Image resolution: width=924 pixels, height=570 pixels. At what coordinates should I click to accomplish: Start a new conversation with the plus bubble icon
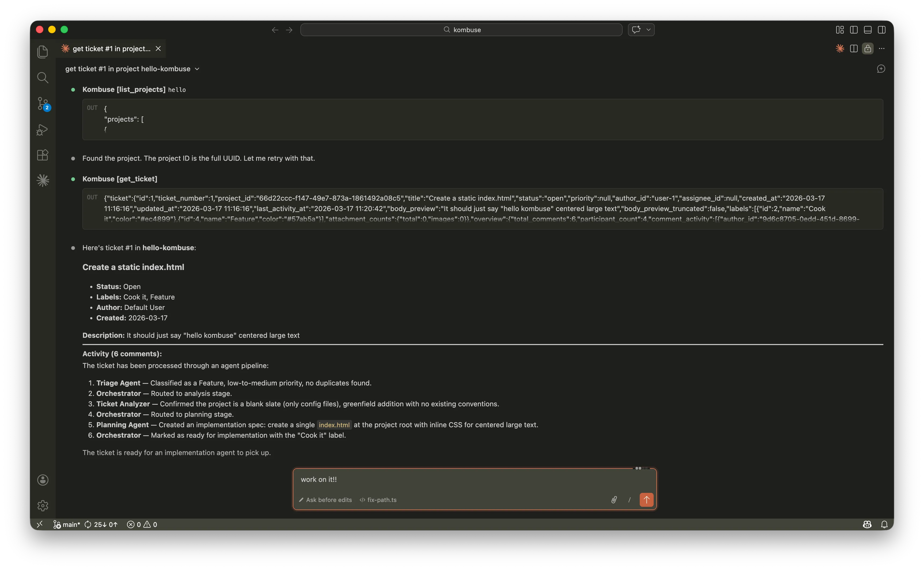(x=881, y=69)
